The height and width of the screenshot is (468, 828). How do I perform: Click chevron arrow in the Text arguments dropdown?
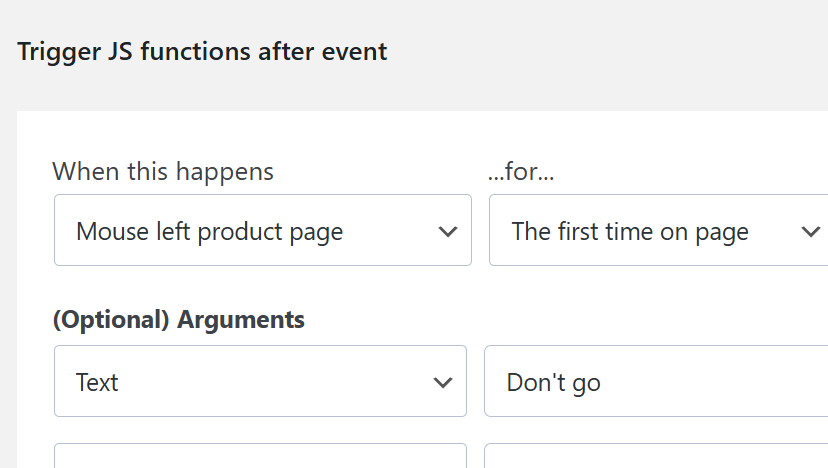pos(442,382)
